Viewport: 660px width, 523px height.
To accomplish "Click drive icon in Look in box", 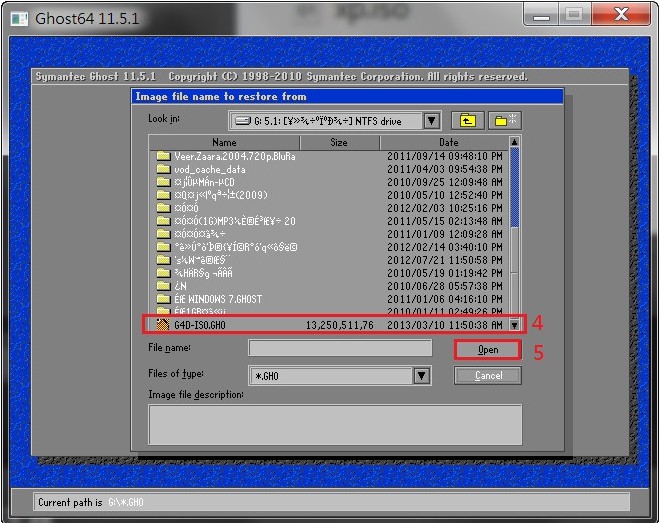I will [243, 121].
